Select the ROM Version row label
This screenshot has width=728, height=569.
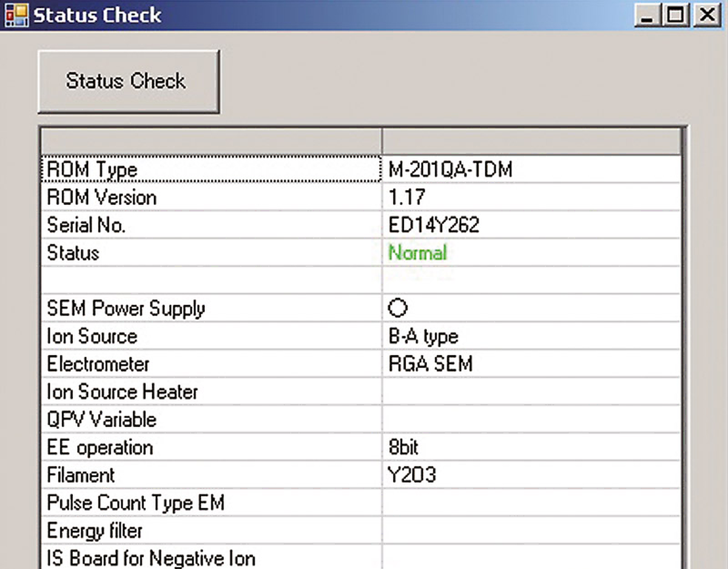pos(101,198)
